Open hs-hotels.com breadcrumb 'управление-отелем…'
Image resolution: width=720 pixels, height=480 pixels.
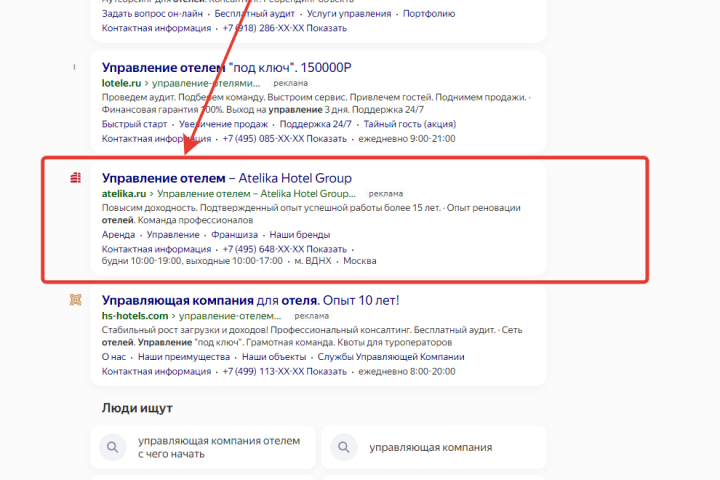point(230,316)
